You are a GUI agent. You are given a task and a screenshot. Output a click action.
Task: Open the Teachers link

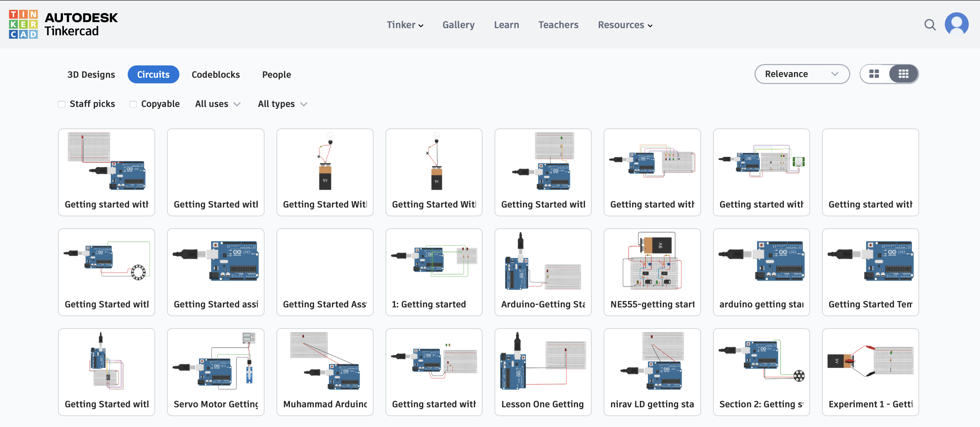tap(558, 25)
